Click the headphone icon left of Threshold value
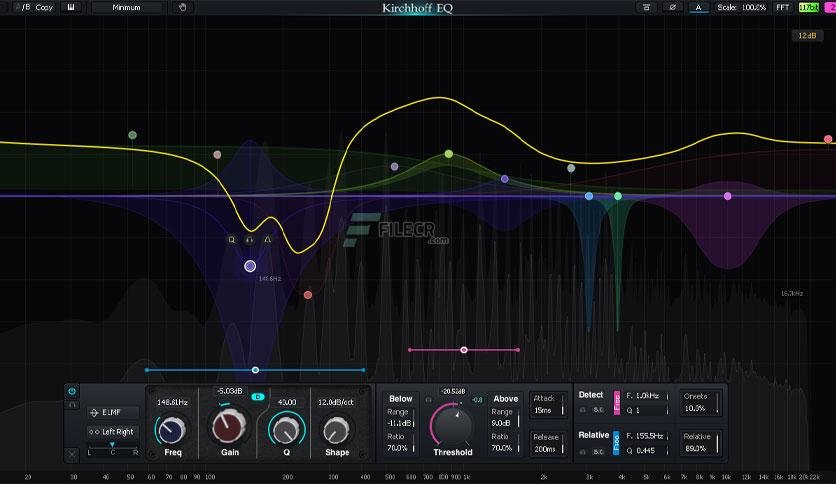 [x=428, y=399]
